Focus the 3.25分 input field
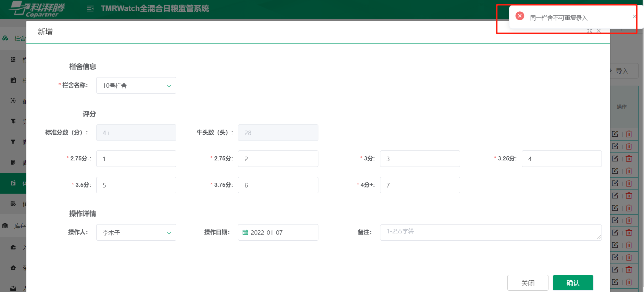Screen dimensions: 644x292 (x=561, y=159)
